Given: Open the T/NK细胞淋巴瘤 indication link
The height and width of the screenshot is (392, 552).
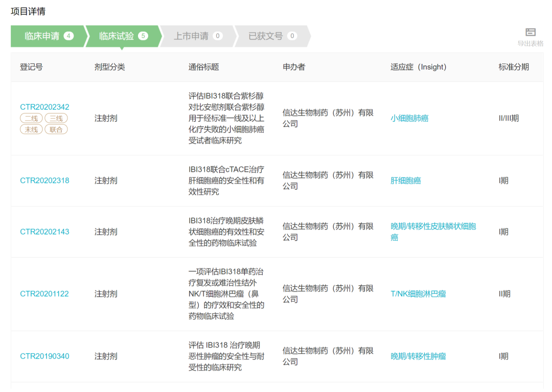Looking at the screenshot, I should pos(418,294).
